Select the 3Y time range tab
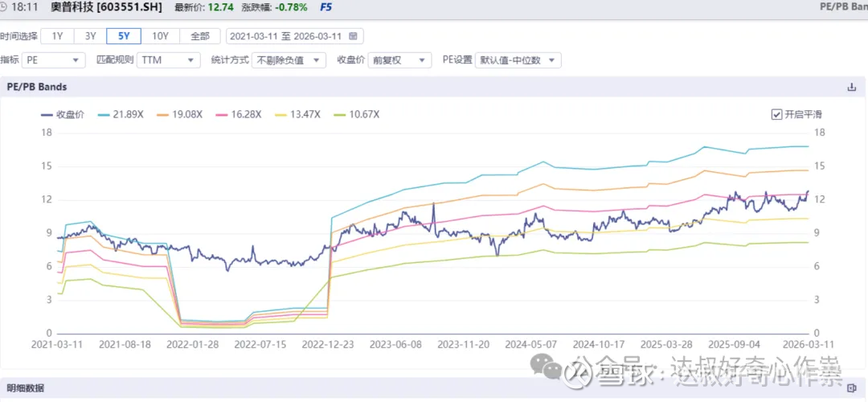This screenshot has height=402, width=868. 91,36
